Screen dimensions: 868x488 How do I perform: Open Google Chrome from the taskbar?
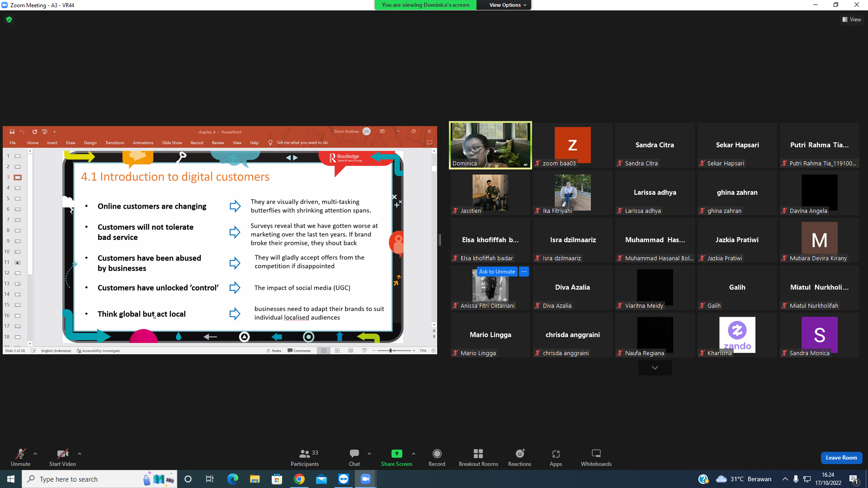[x=299, y=479]
